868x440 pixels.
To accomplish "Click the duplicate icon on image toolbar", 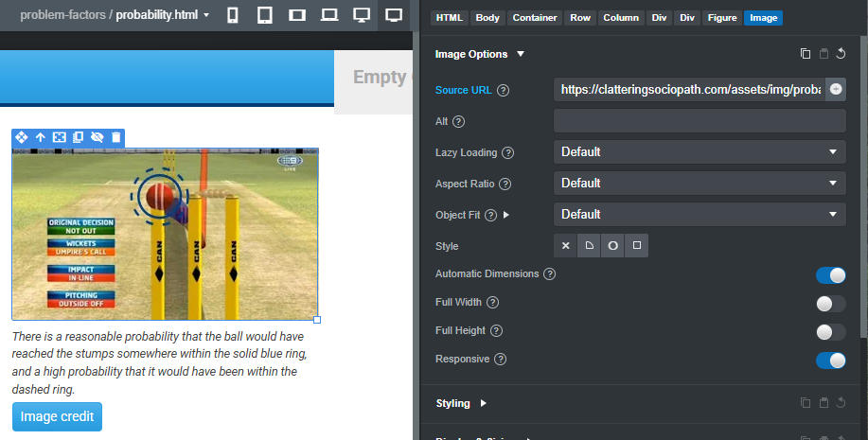I will pos(79,137).
